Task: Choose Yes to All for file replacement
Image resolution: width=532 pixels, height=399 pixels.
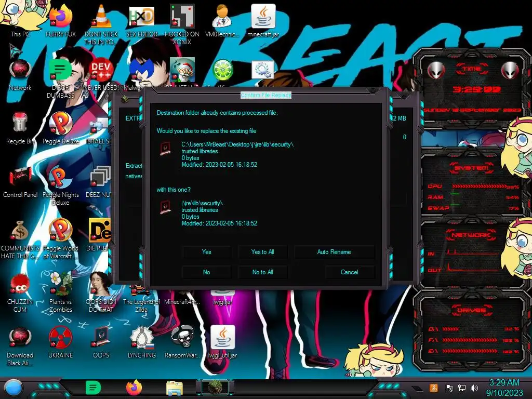Action: tap(262, 252)
